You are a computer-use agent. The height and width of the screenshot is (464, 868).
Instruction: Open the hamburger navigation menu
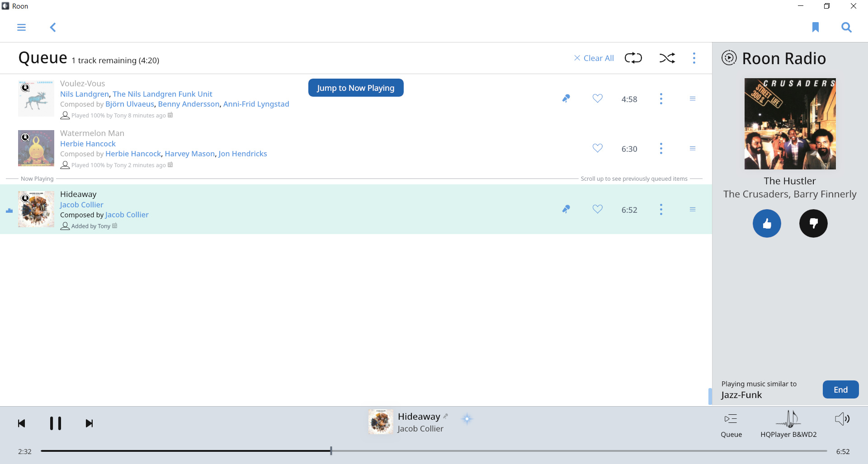[21, 28]
